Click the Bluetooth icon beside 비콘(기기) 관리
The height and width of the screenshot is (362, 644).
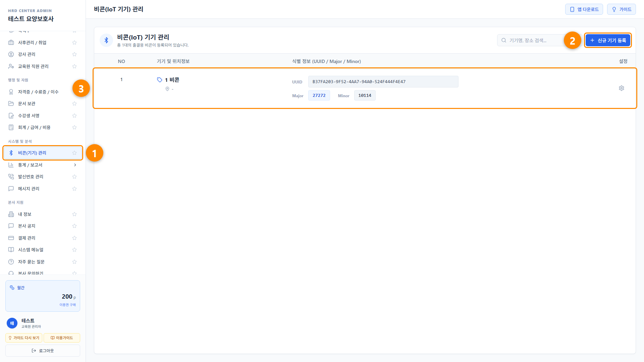[x=11, y=153]
